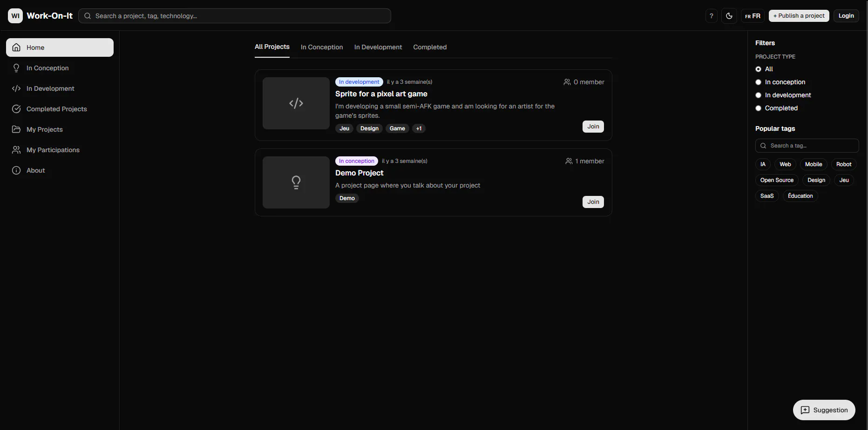Viewport: 868px width, 430px height.
Task: Open the Suggestion feedback button
Action: click(x=824, y=410)
